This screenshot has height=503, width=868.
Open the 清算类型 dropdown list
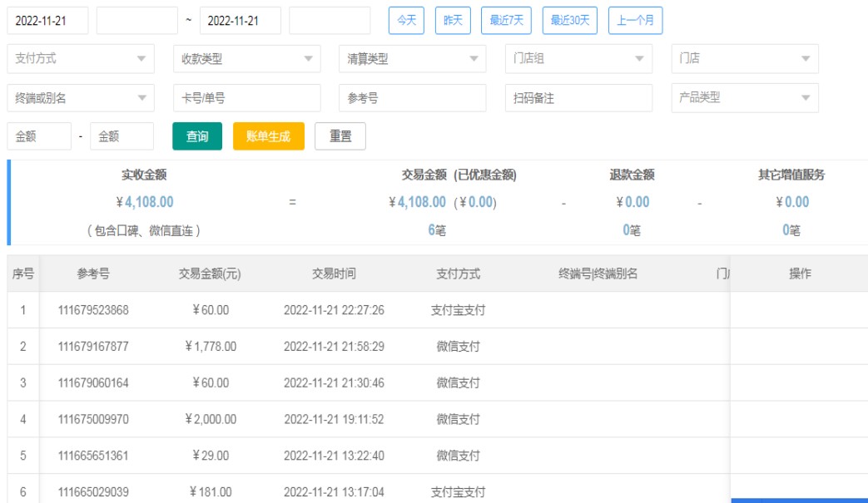[413, 59]
